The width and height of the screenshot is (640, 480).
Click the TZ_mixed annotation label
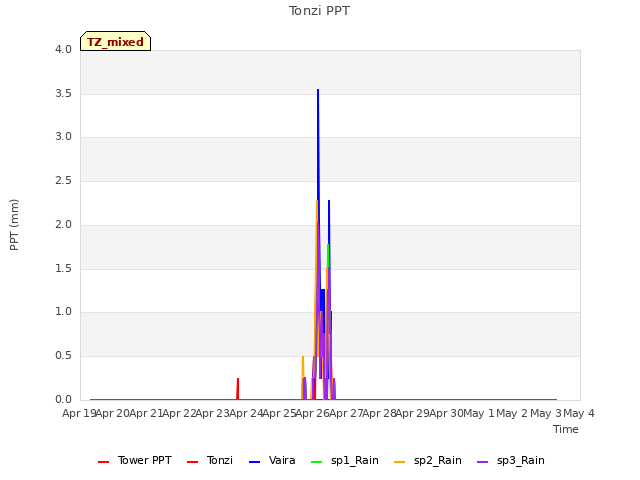click(116, 41)
